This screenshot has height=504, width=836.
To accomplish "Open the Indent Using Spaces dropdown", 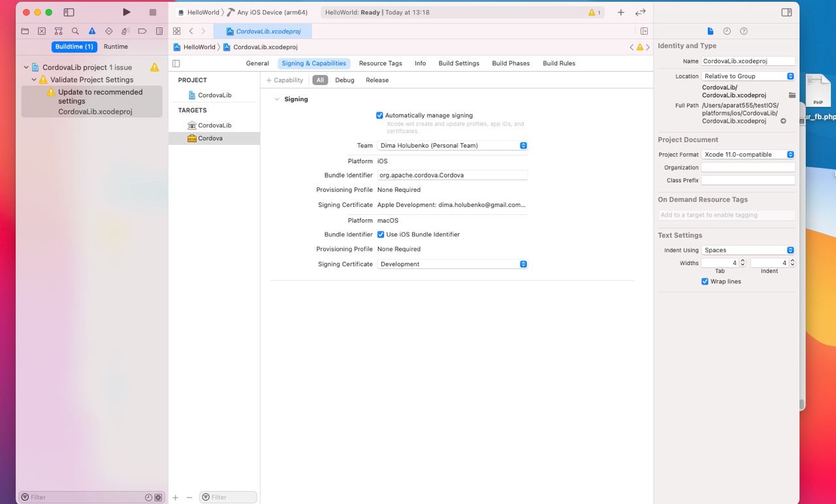I will pyautogui.click(x=748, y=250).
